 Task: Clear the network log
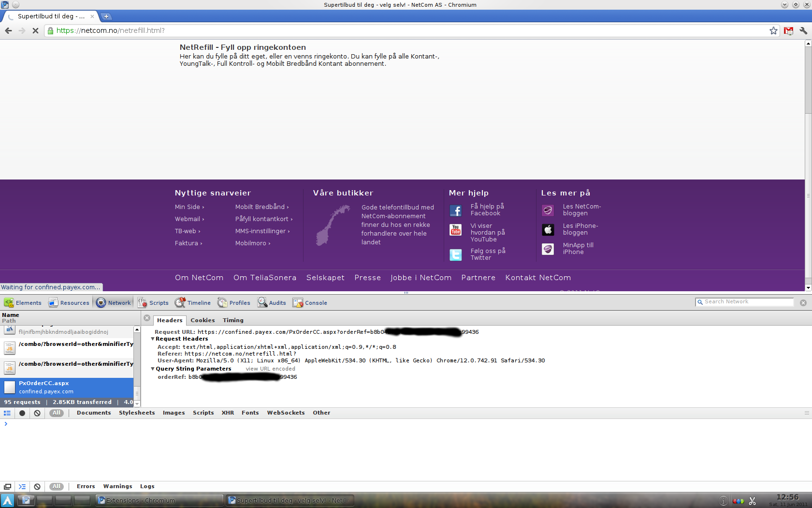37,413
